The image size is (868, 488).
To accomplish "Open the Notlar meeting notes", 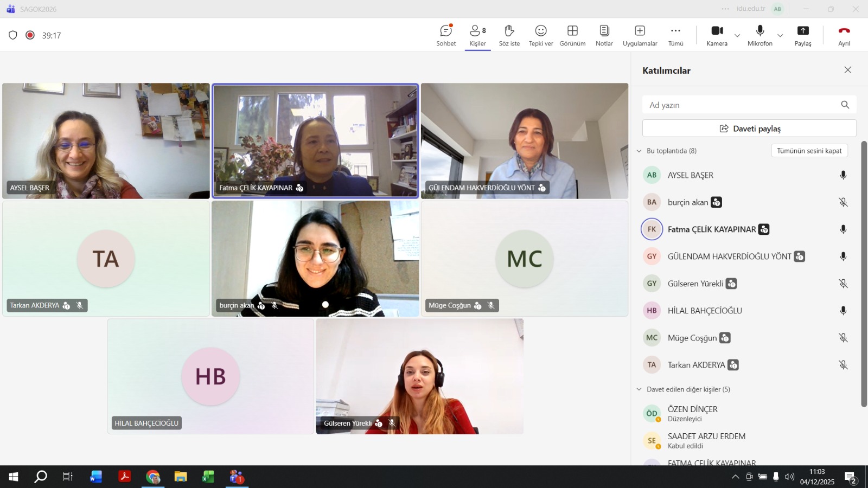I will (x=604, y=35).
